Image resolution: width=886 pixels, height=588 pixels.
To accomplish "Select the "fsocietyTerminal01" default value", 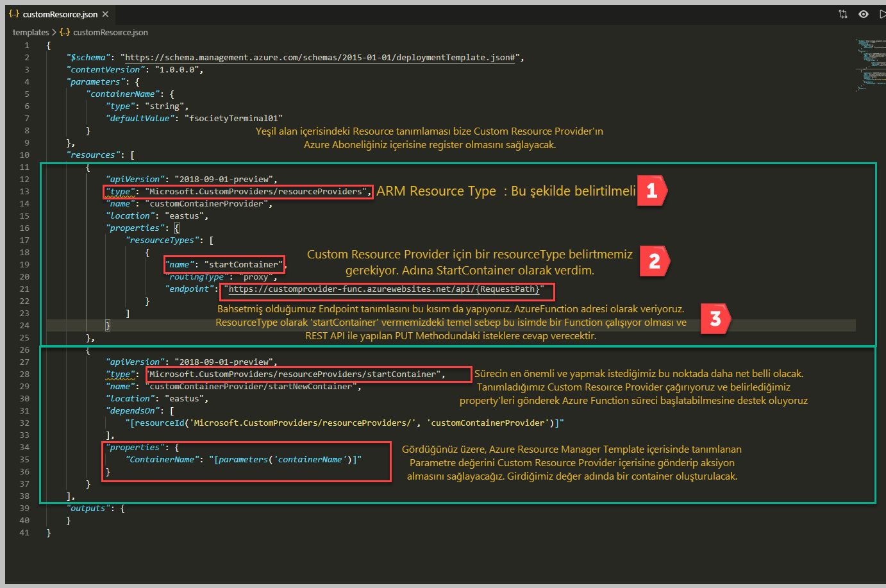I will [234, 118].
